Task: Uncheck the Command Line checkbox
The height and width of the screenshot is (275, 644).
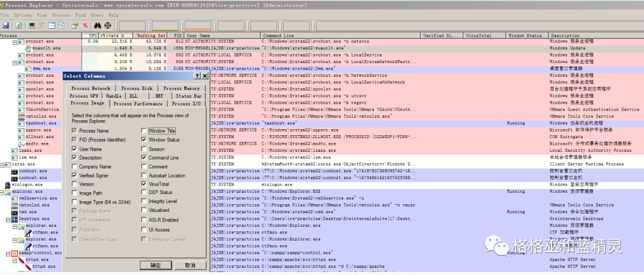Action: click(144, 157)
